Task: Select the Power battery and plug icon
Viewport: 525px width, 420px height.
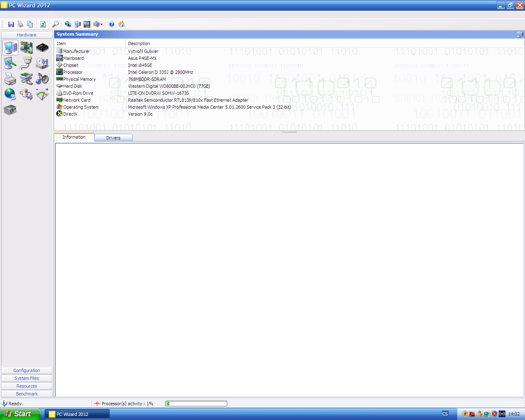Action: pyautogui.click(x=27, y=94)
